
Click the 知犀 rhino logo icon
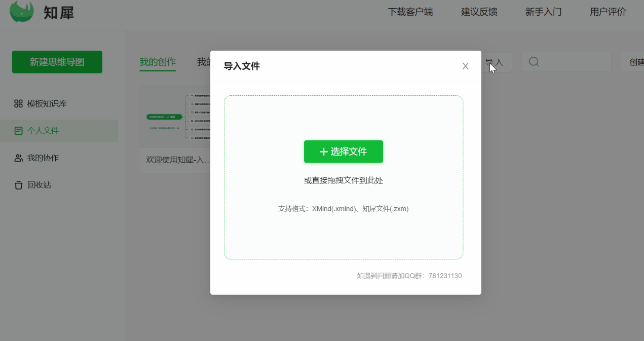pyautogui.click(x=22, y=10)
